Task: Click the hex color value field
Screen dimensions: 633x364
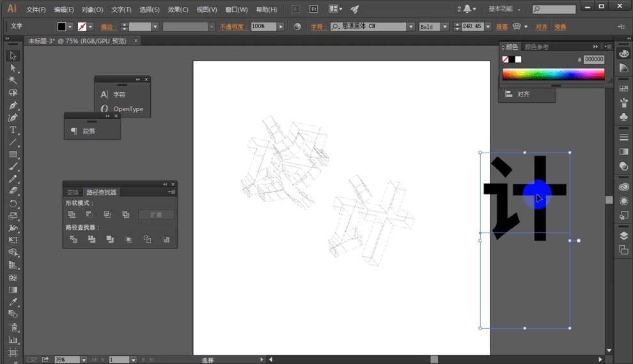Action: click(593, 59)
